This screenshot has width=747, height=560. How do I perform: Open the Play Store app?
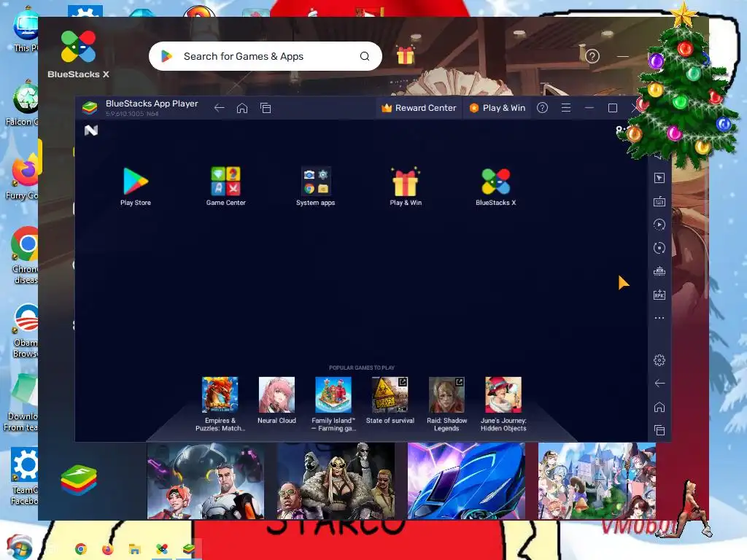click(135, 182)
